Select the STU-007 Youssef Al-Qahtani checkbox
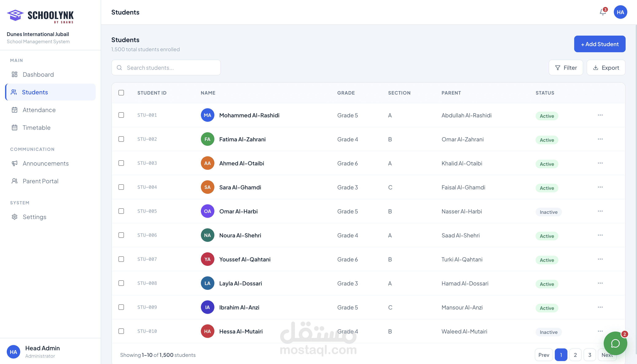Screen dimensions: 637x364 pos(121,259)
